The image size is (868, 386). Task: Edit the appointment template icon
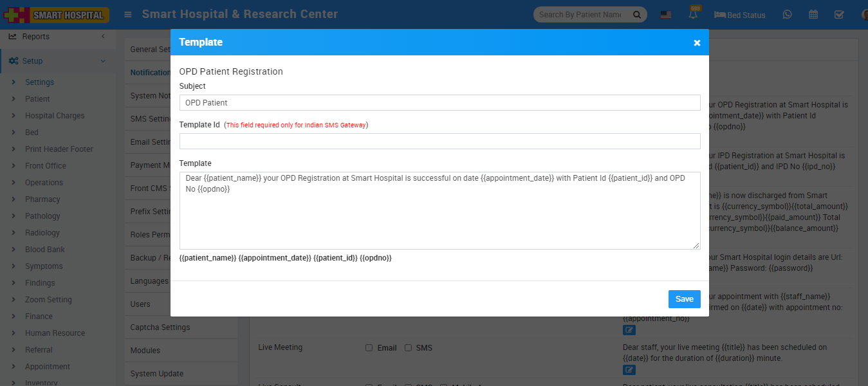tap(629, 330)
